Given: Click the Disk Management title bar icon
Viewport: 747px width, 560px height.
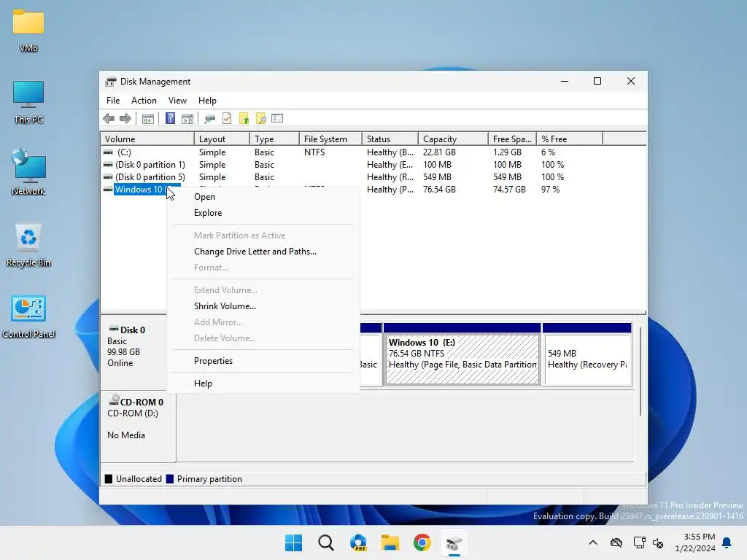Looking at the screenshot, I should (111, 82).
